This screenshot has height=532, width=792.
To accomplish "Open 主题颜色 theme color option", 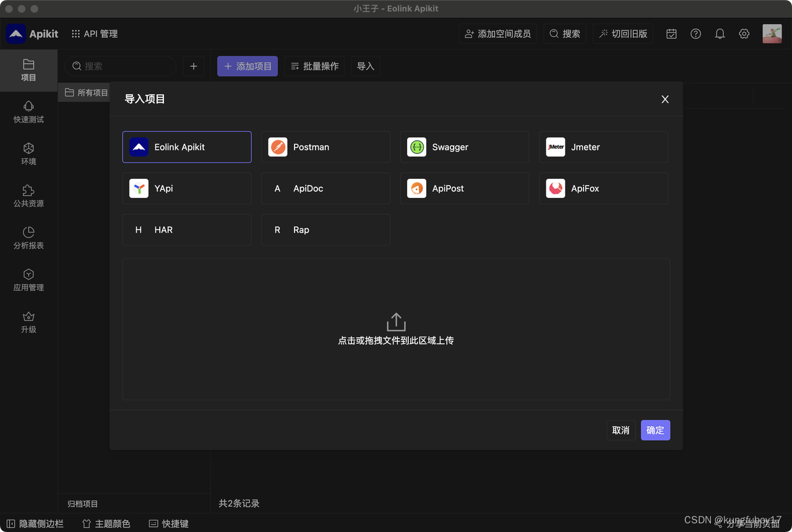I will coord(106,523).
